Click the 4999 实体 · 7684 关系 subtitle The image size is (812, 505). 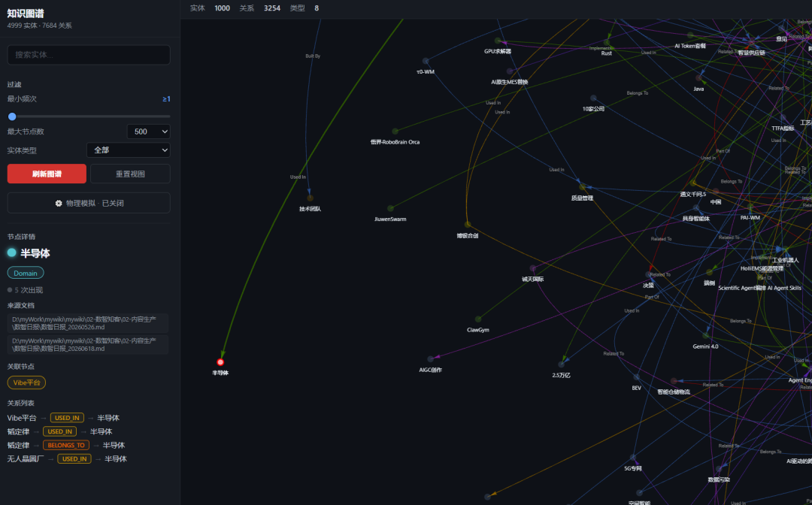coord(39,26)
